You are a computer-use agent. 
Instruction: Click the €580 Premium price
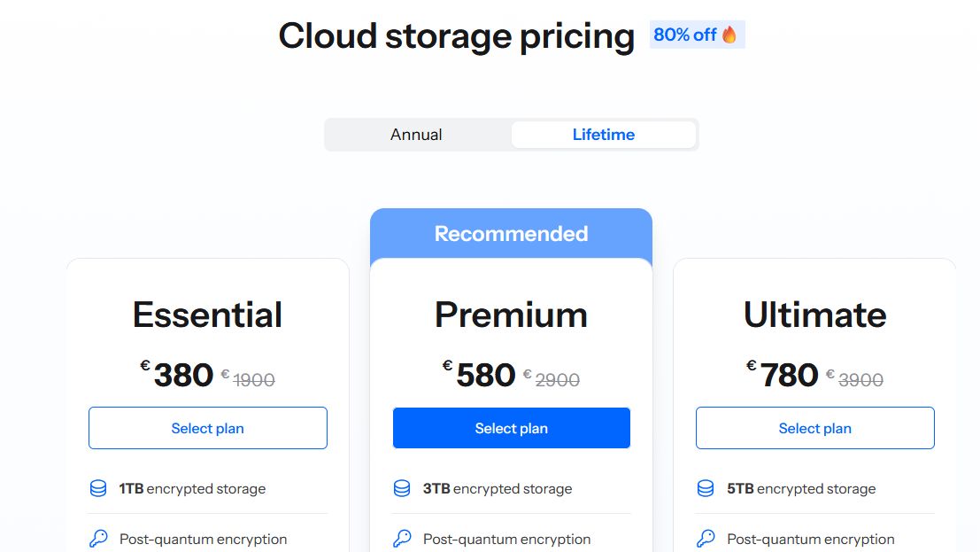[485, 375]
